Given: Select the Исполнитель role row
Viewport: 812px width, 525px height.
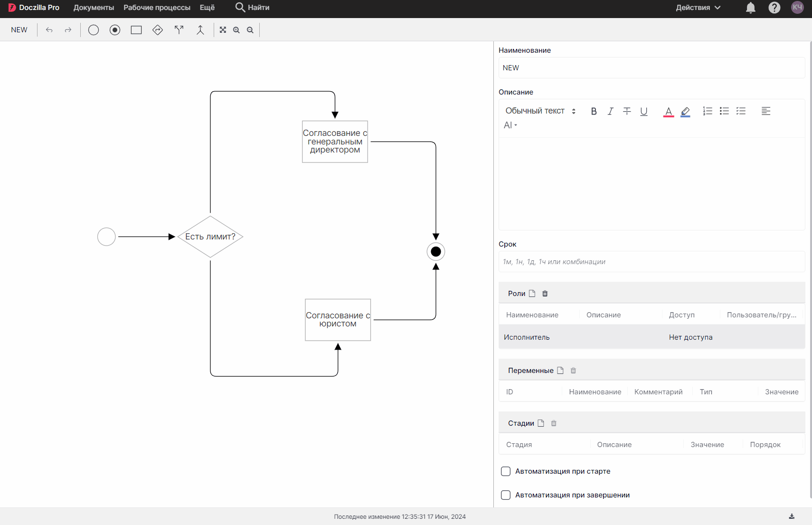Looking at the screenshot, I should pyautogui.click(x=651, y=337).
